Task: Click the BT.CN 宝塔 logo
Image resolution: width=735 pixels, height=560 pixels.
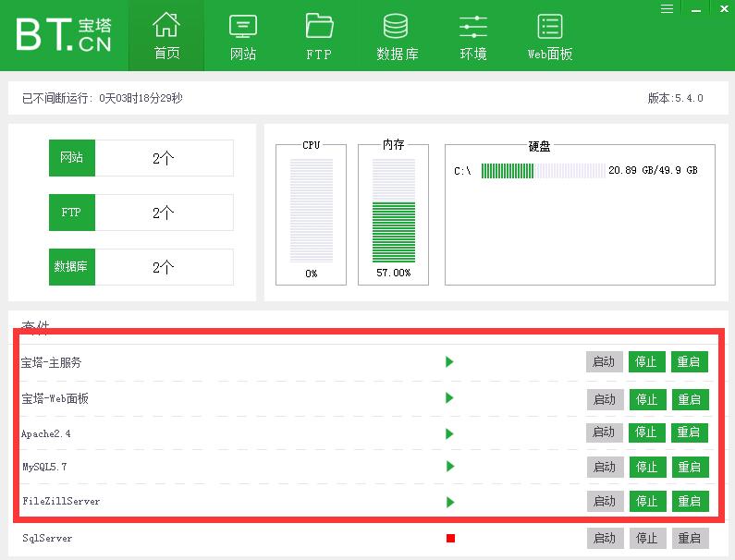Action: [x=64, y=35]
